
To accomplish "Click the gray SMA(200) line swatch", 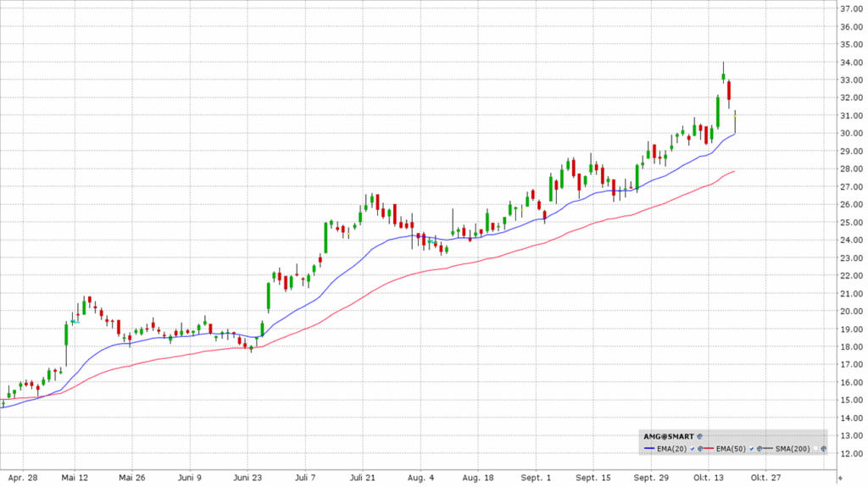I will point(767,447).
